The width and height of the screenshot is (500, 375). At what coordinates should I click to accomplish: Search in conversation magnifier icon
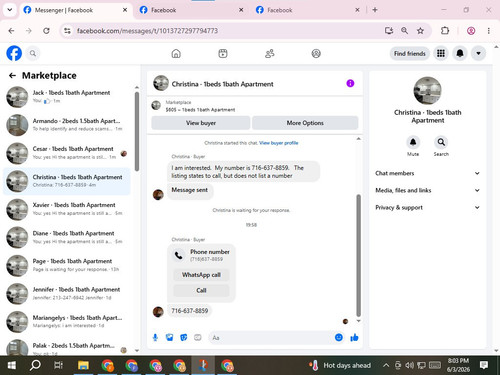point(441,142)
